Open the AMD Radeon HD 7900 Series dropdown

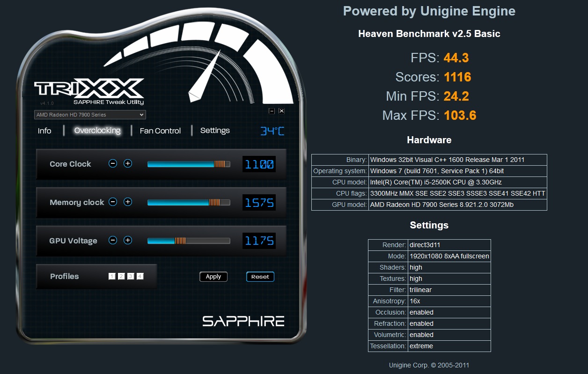90,115
